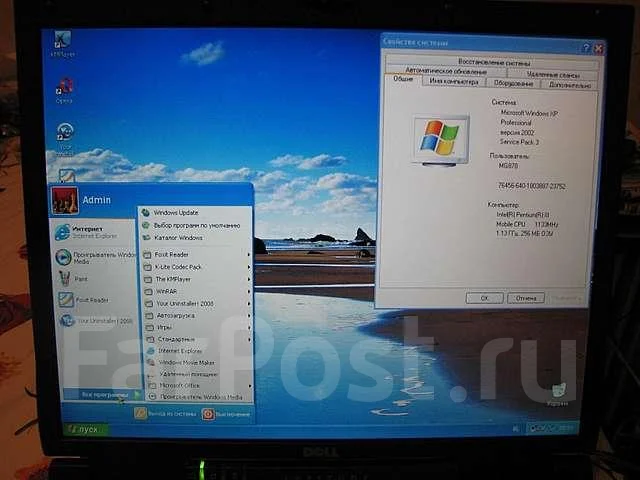This screenshot has height=480, width=640.
Task: Switch to Автоматическое обновление tab
Action: pyautogui.click(x=446, y=71)
